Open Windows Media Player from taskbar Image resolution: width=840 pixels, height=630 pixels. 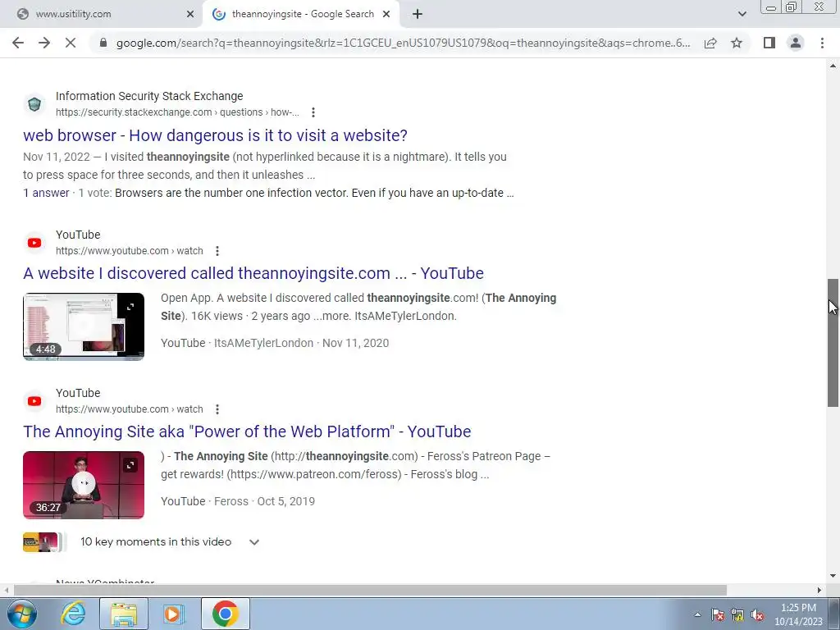[174, 614]
